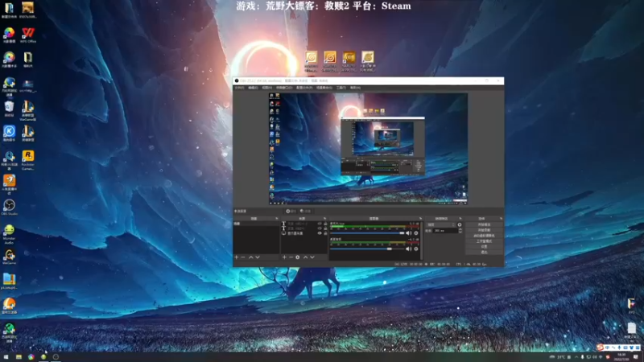
Task: Click the transition duration 300 ms field
Action: point(445,231)
